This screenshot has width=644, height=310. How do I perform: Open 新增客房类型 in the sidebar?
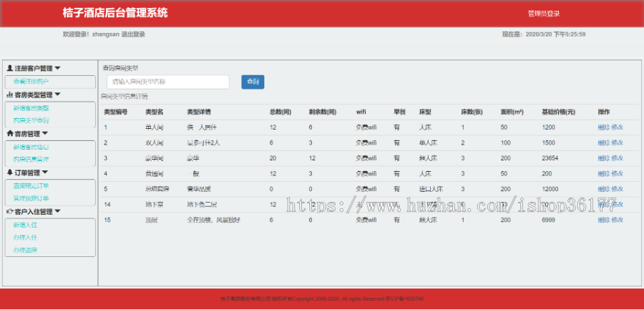coord(31,108)
